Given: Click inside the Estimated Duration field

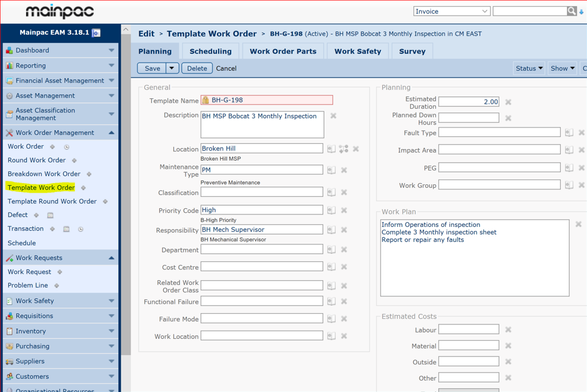Looking at the screenshot, I should pos(469,102).
